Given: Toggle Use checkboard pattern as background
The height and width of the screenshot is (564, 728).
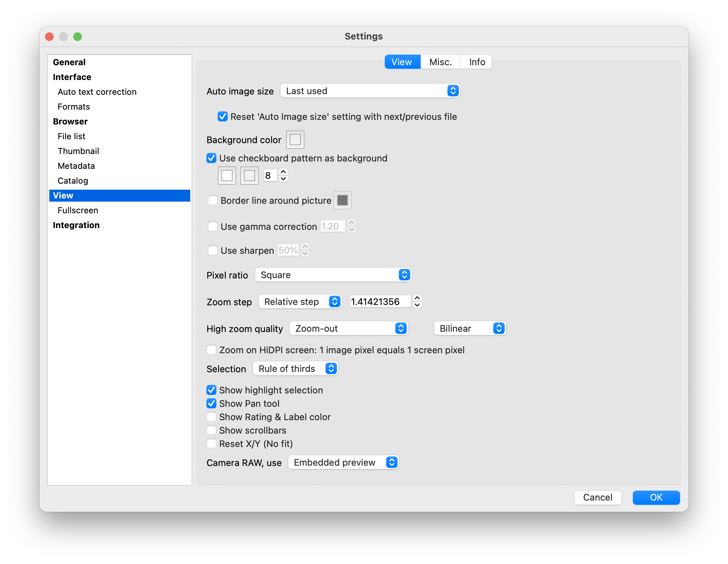Looking at the screenshot, I should [211, 158].
